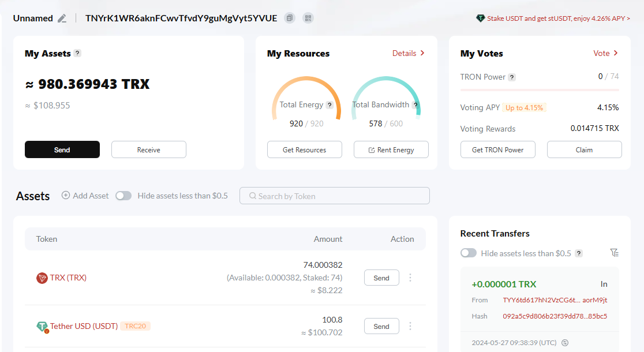
Task: Click the Unnamed wallet name
Action: pos(33,18)
